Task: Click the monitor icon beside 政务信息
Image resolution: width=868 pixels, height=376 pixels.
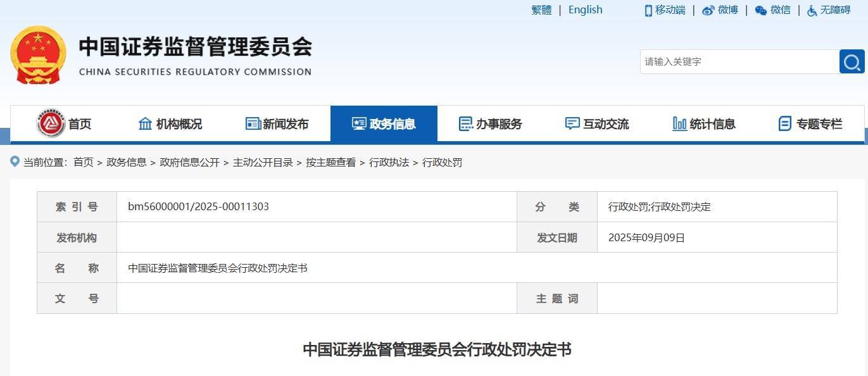Action: (359, 123)
